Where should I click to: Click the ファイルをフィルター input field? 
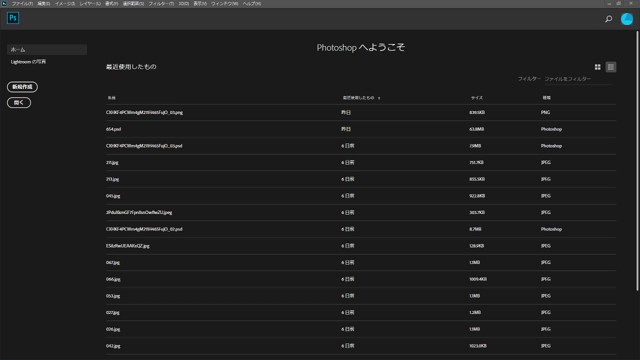578,79
